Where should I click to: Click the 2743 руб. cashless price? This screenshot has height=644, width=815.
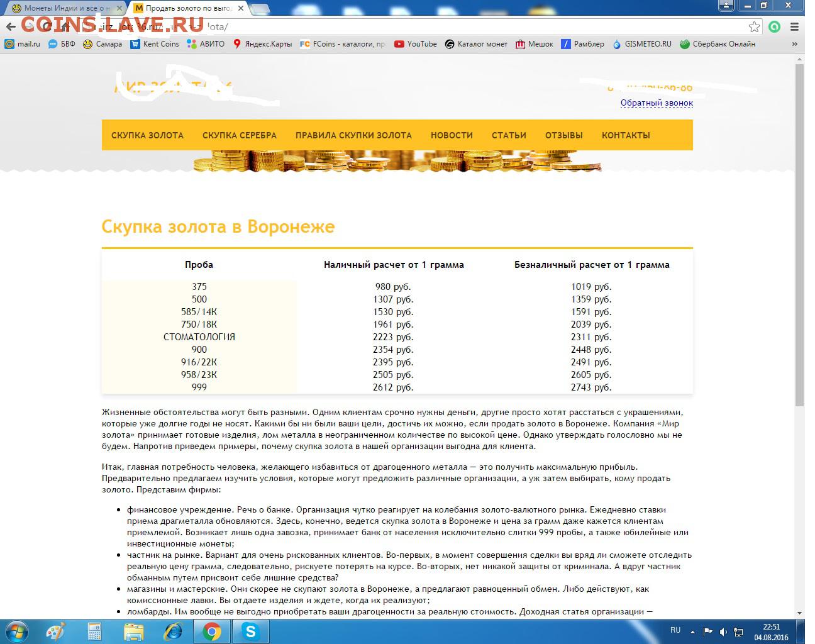click(591, 387)
